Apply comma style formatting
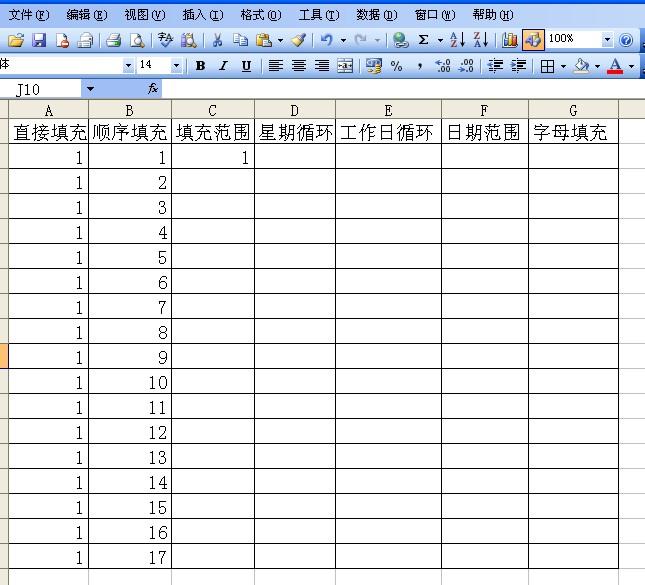Screen dimensions: 645x585 tap(420, 65)
